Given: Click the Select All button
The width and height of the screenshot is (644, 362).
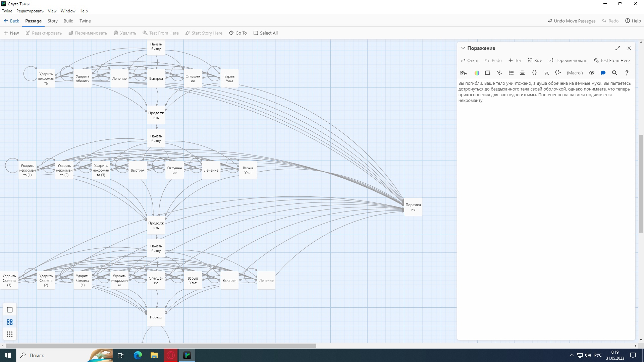Looking at the screenshot, I should tap(265, 33).
